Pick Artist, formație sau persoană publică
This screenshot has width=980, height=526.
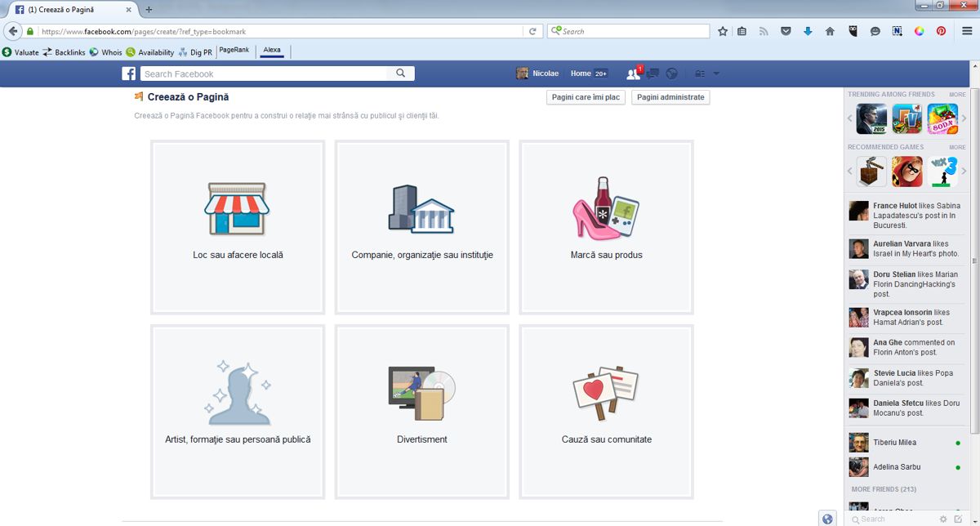tap(238, 412)
